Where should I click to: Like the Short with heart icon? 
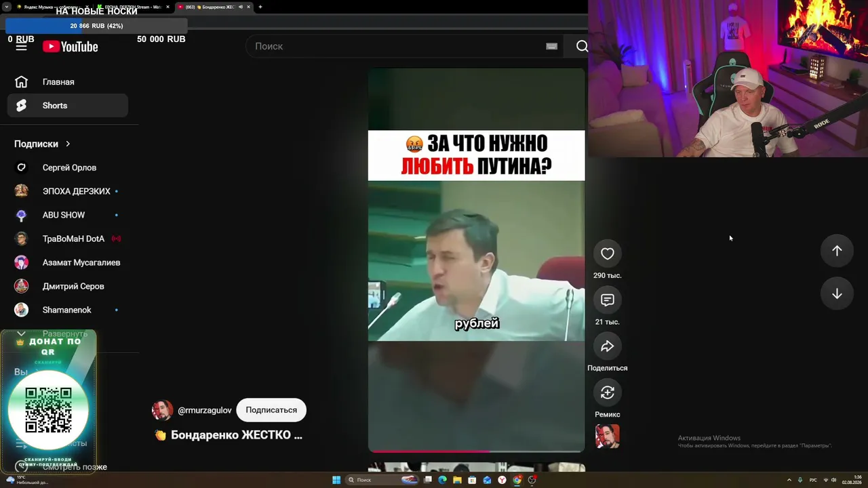coord(608,253)
